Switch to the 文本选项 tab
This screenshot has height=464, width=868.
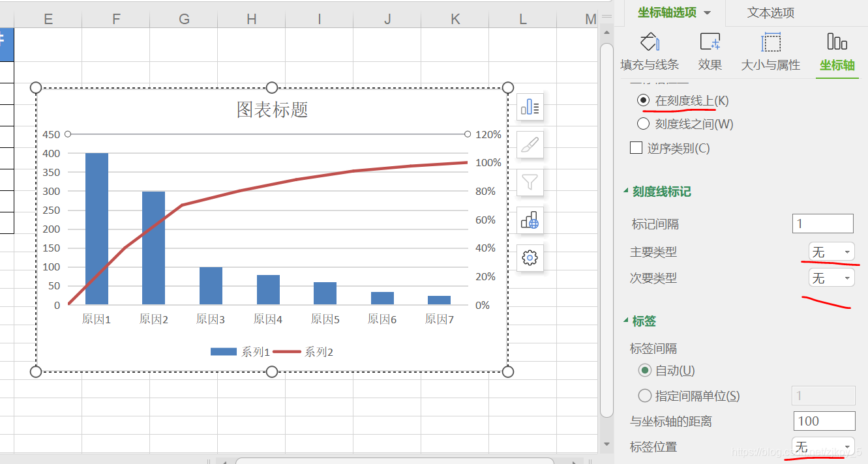(x=771, y=12)
